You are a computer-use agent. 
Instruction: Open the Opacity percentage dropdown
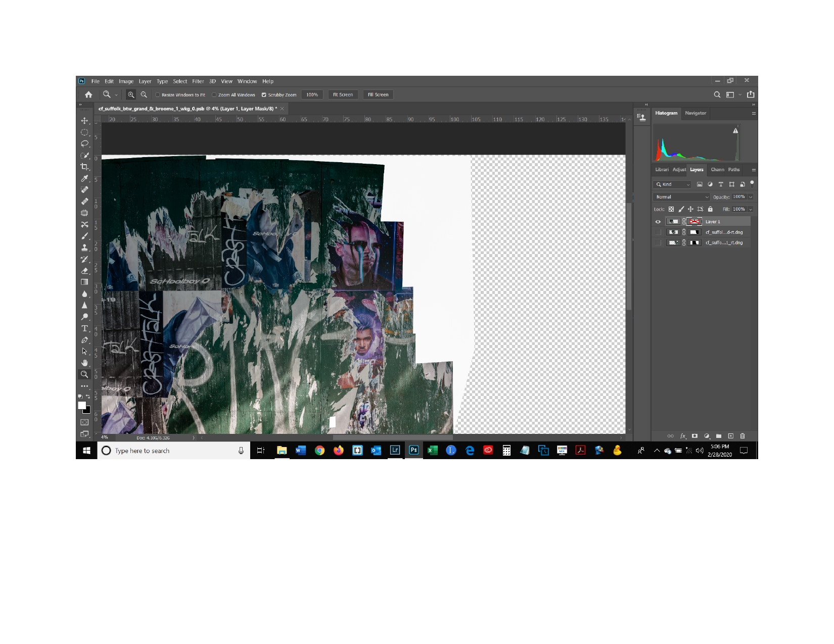(751, 197)
